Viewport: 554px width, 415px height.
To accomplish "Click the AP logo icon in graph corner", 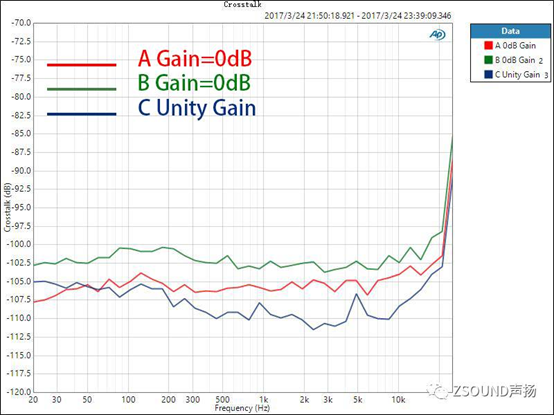I will click(437, 35).
